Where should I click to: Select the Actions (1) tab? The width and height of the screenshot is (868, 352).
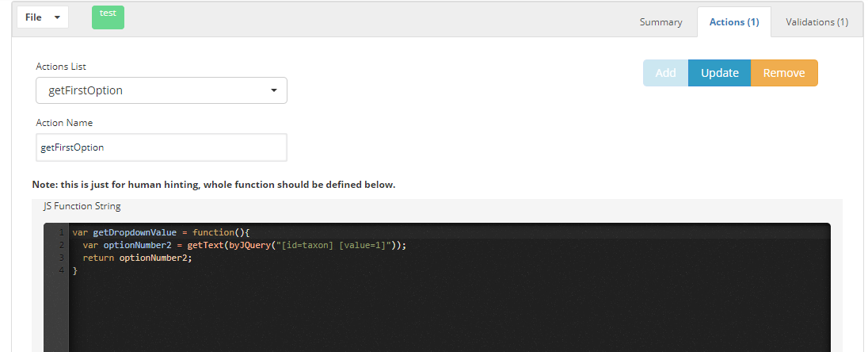(x=734, y=22)
